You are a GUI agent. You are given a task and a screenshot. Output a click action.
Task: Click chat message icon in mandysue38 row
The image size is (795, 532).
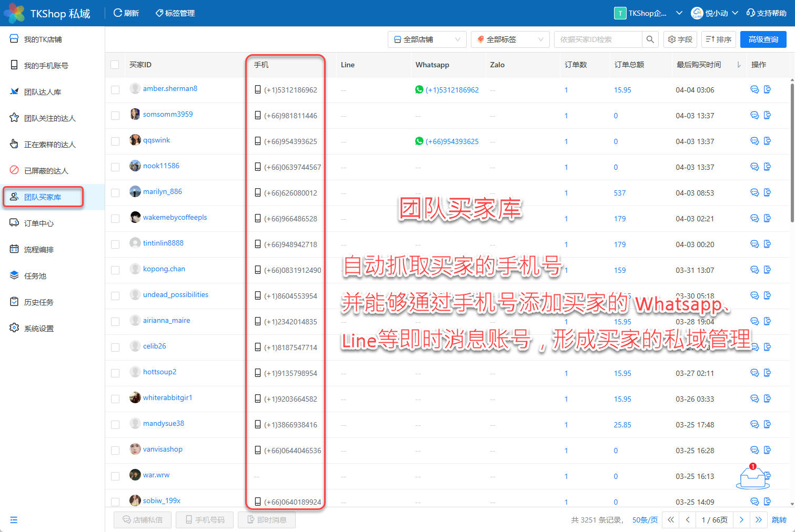click(x=754, y=424)
